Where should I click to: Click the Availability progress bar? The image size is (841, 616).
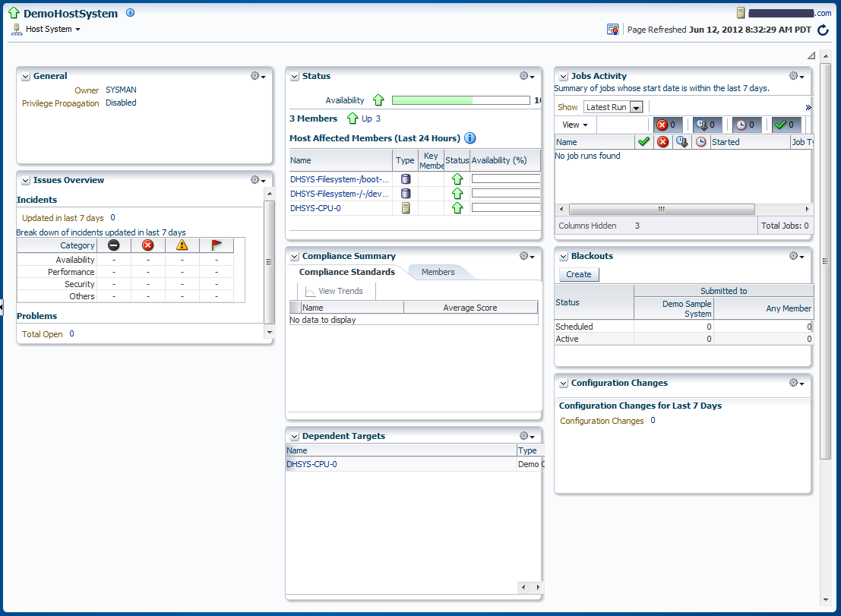click(460, 100)
